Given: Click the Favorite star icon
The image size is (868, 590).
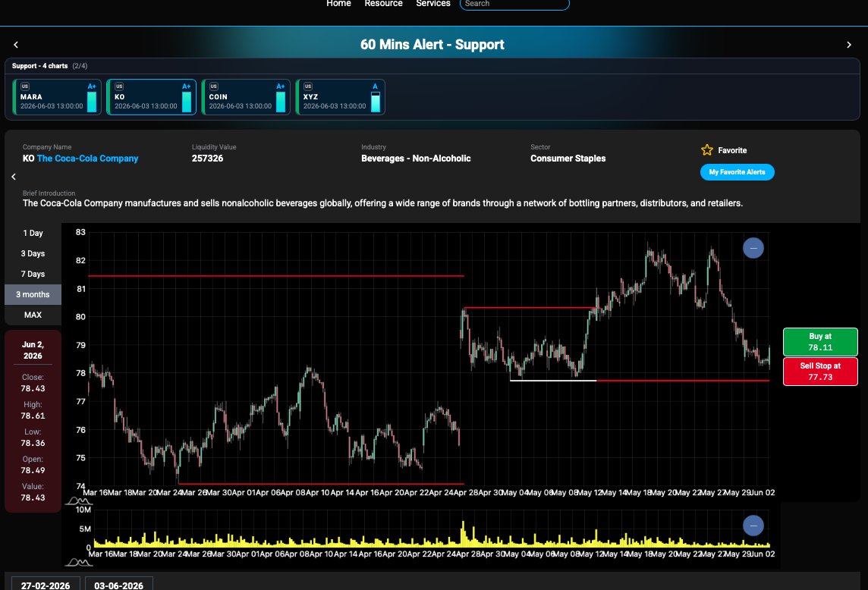Looking at the screenshot, I should pyautogui.click(x=707, y=150).
